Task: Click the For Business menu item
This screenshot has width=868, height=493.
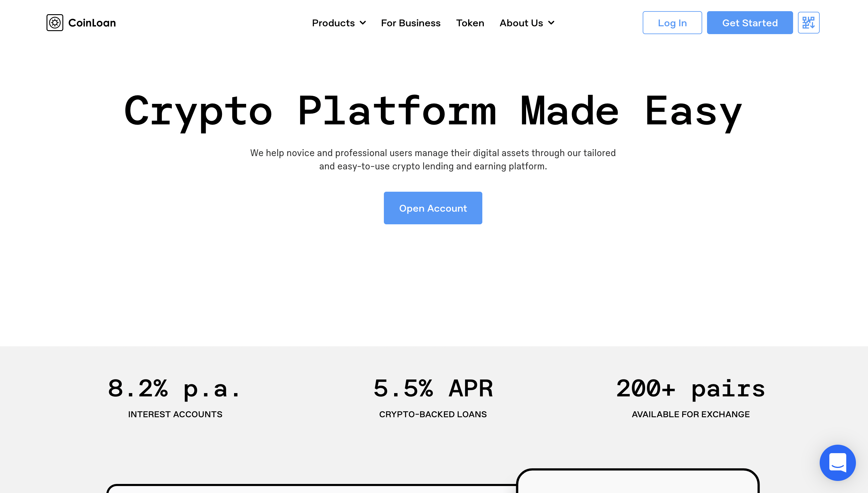Action: point(411,23)
